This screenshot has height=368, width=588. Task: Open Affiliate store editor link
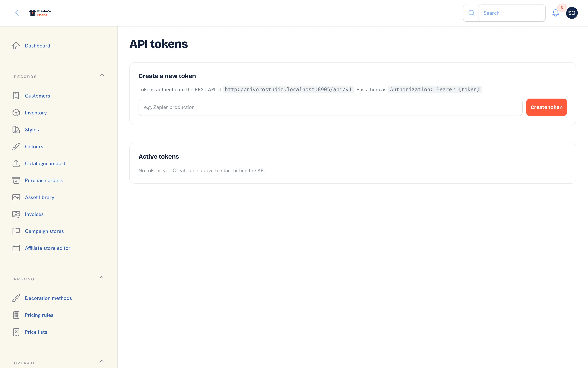point(48,248)
